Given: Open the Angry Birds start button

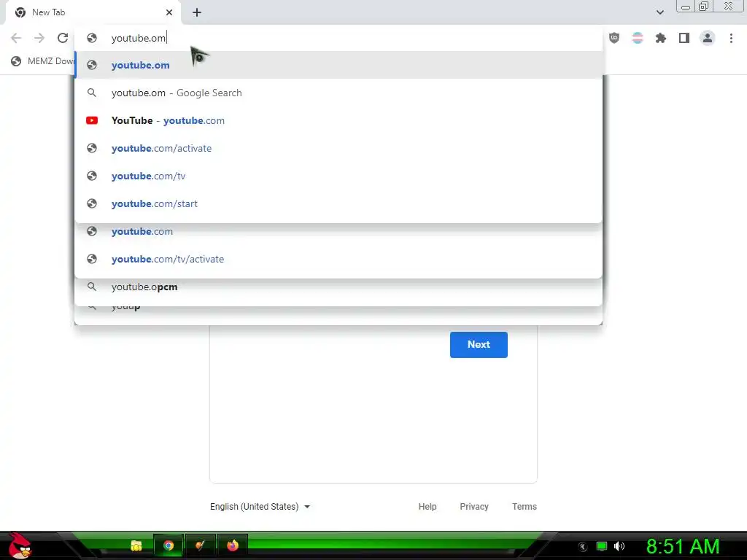Looking at the screenshot, I should point(20,545).
